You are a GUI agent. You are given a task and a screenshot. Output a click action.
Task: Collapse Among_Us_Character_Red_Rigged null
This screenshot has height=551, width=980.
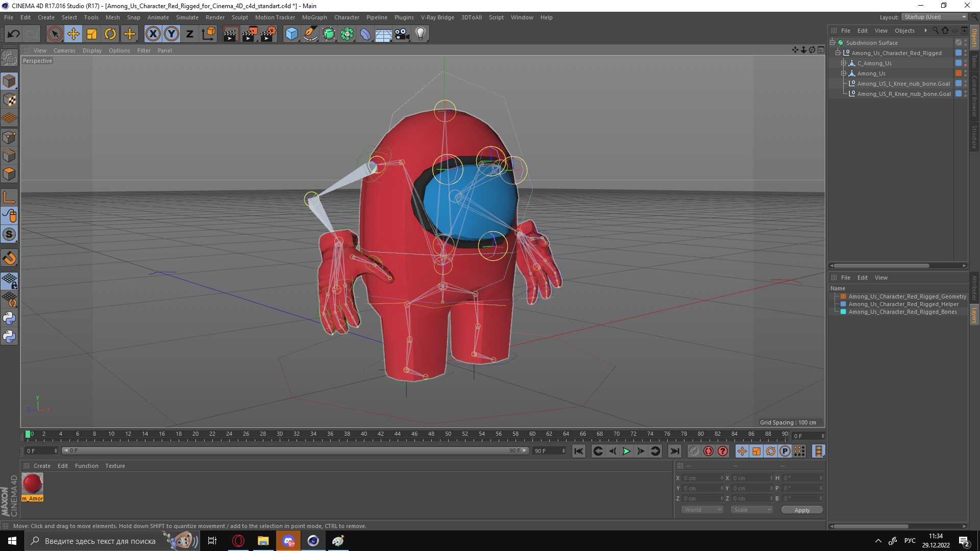tap(838, 53)
